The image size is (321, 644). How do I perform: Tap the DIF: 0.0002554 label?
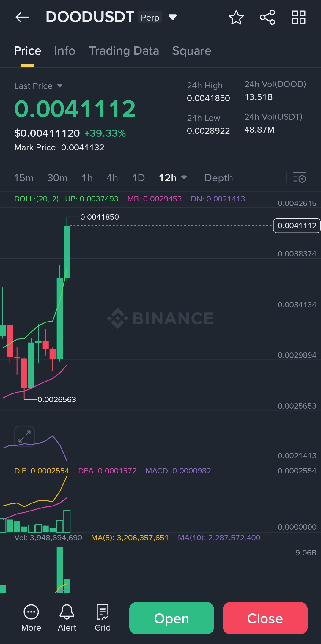point(42,471)
